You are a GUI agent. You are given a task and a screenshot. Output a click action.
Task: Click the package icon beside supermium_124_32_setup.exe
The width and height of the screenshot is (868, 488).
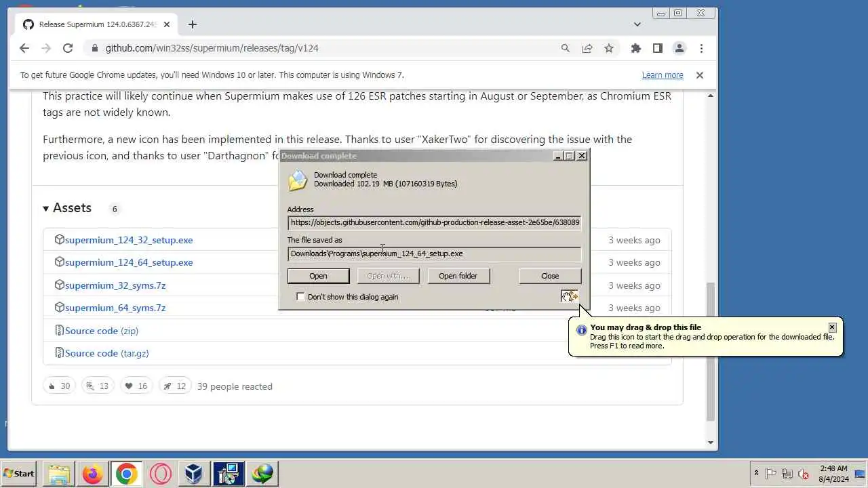coord(59,239)
